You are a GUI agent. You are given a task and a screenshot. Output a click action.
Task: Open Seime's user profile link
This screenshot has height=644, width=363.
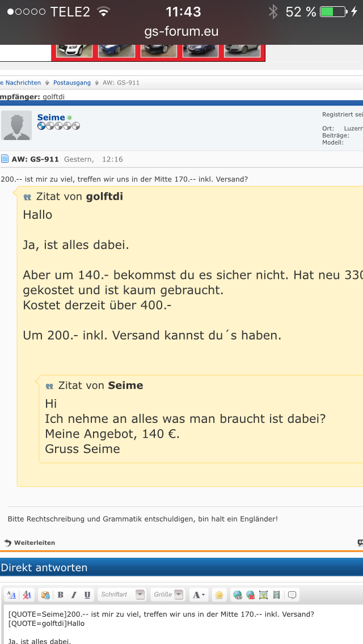tap(51, 117)
